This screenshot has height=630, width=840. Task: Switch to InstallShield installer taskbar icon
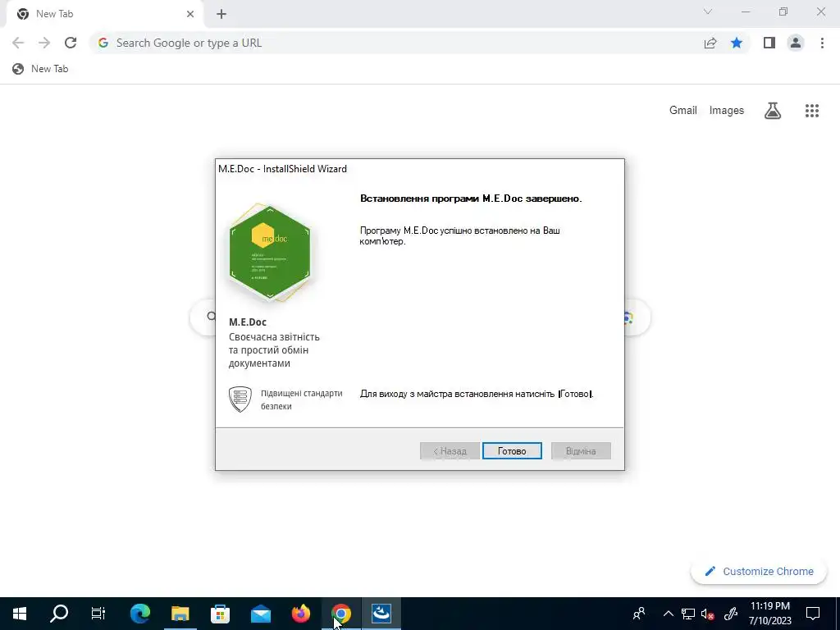click(381, 614)
